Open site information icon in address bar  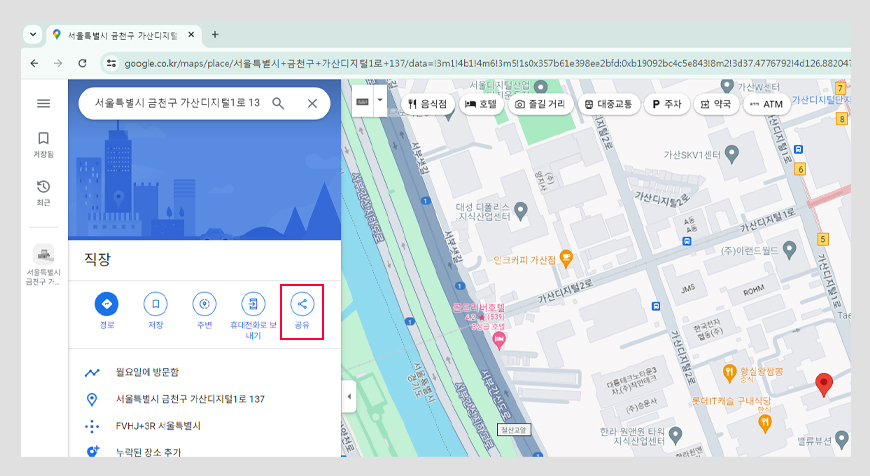click(x=111, y=63)
